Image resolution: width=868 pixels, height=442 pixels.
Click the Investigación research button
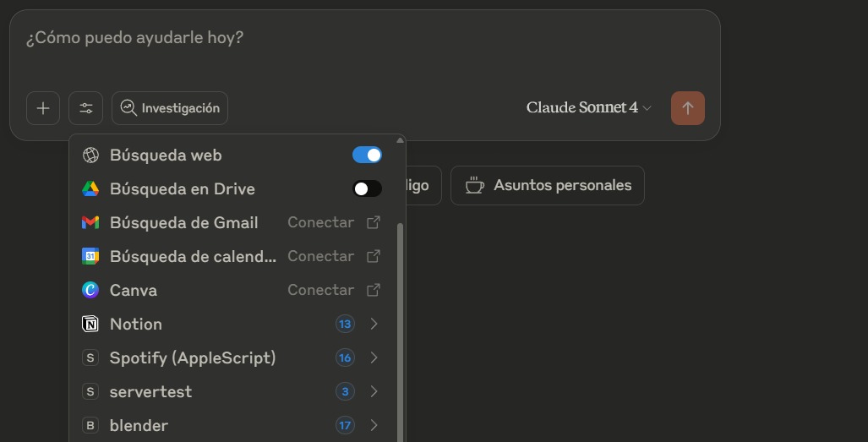[x=170, y=108]
